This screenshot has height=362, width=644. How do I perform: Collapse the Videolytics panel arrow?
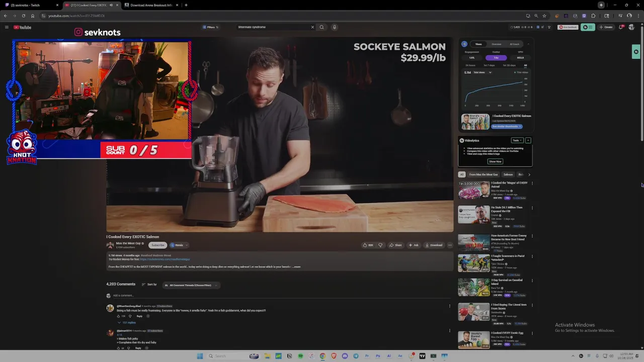coord(528,140)
